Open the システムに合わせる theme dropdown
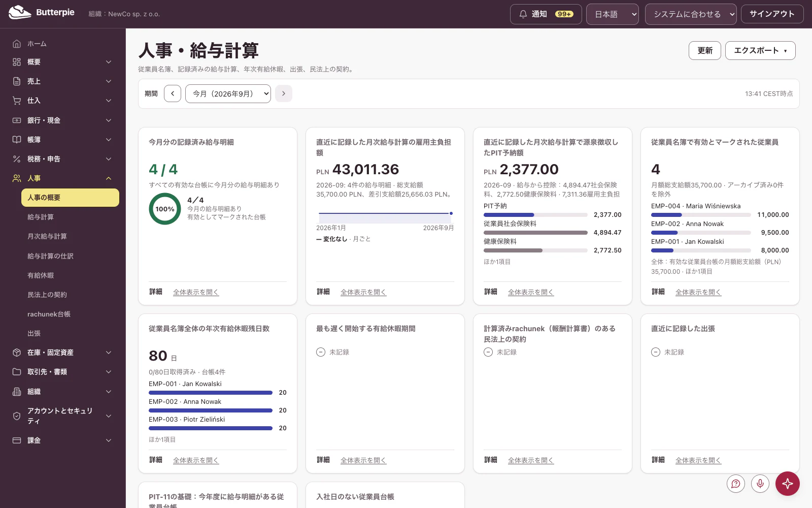This screenshot has height=508, width=812. coord(691,14)
